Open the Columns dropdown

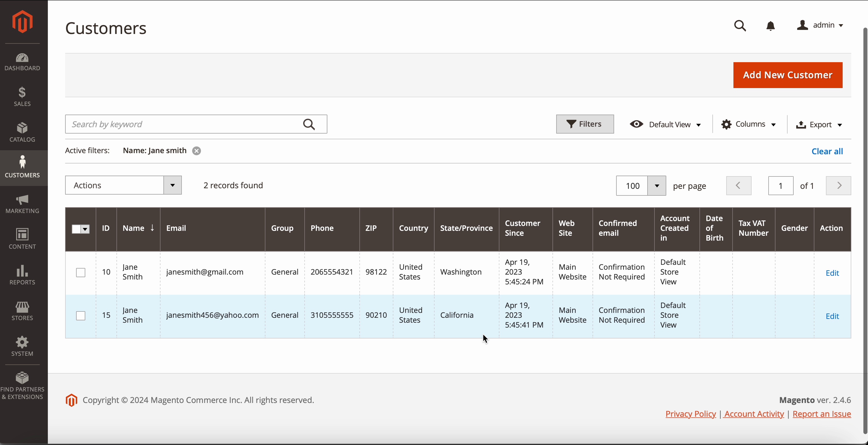[x=748, y=124]
